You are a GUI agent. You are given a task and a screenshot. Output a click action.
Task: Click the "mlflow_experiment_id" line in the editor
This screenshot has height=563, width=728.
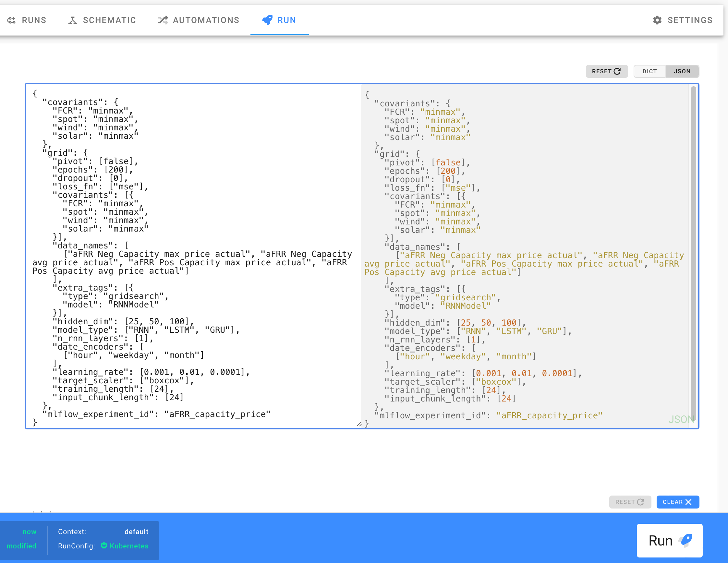point(156,414)
